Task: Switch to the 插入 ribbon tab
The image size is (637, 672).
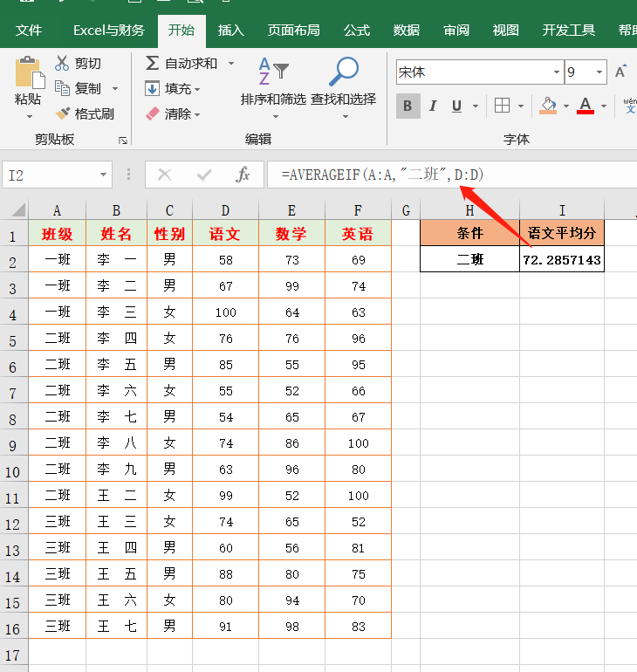Action: 231,31
